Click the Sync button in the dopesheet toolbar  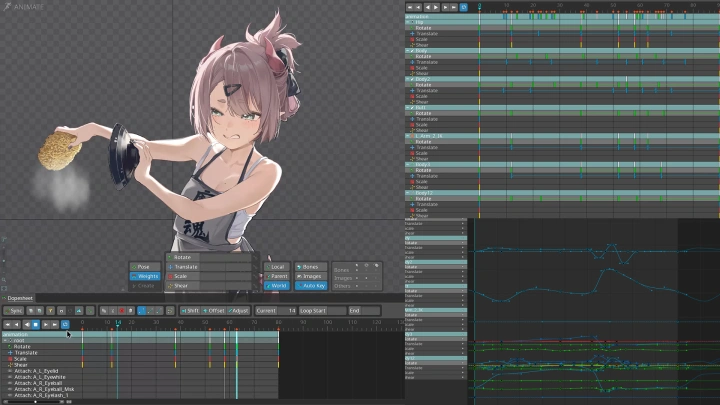point(14,311)
